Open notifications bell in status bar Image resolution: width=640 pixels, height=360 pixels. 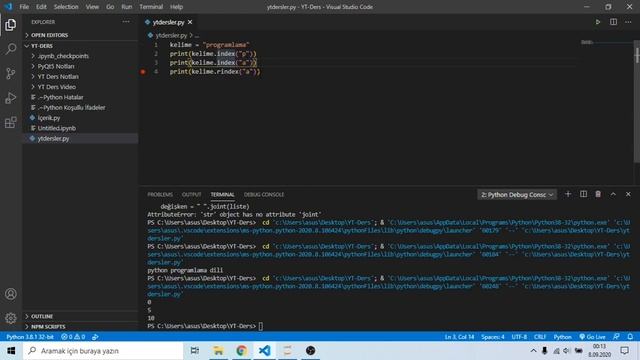[630, 337]
